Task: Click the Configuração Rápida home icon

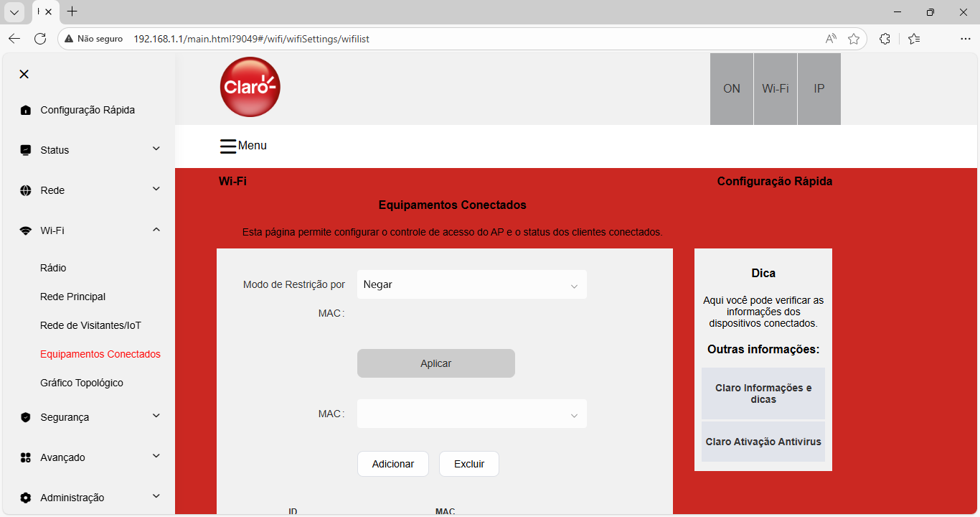Action: coord(26,110)
